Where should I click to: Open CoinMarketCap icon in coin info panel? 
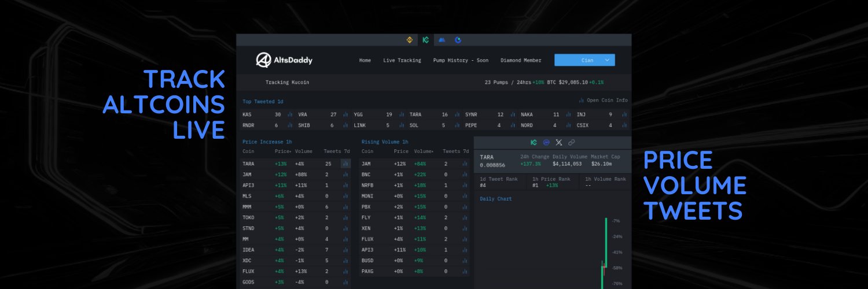click(546, 142)
